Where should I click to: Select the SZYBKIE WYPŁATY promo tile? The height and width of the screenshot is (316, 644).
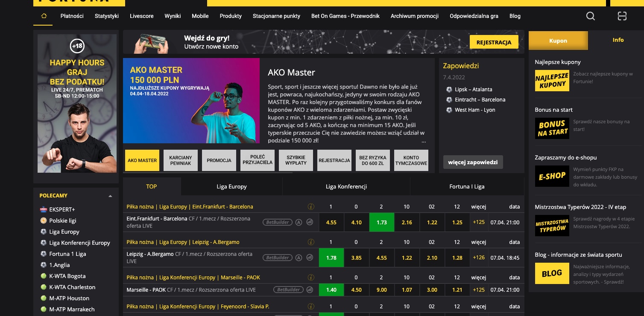296,160
